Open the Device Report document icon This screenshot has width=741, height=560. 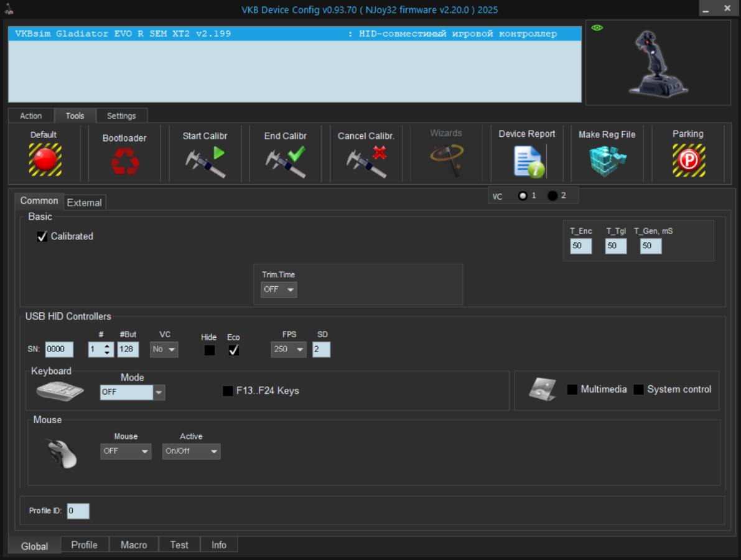click(x=528, y=162)
